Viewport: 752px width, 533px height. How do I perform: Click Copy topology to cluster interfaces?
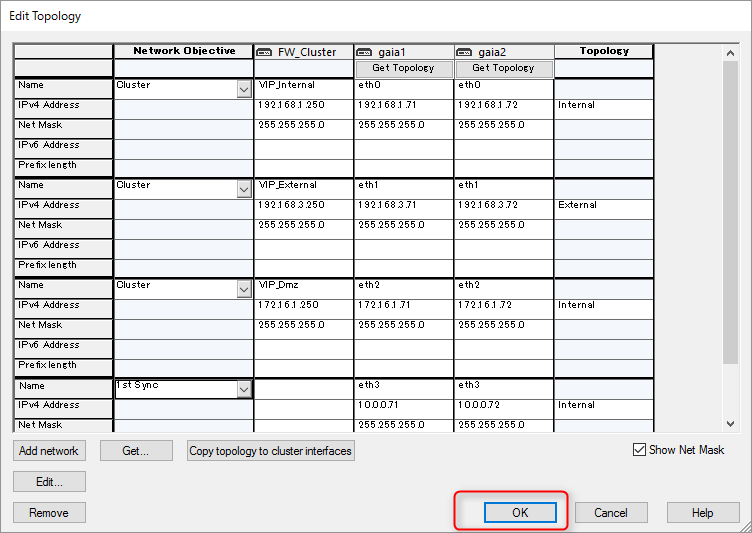(270, 451)
